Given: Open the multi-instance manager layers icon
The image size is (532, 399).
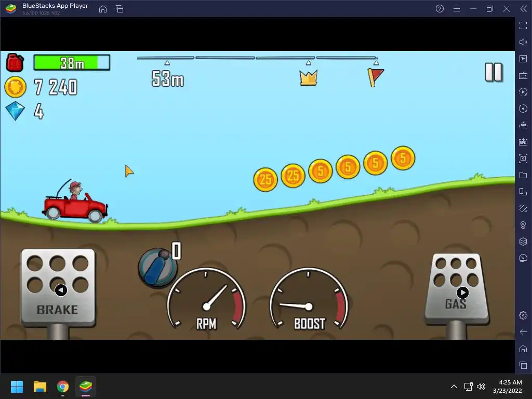Looking at the screenshot, I should pos(523,242).
